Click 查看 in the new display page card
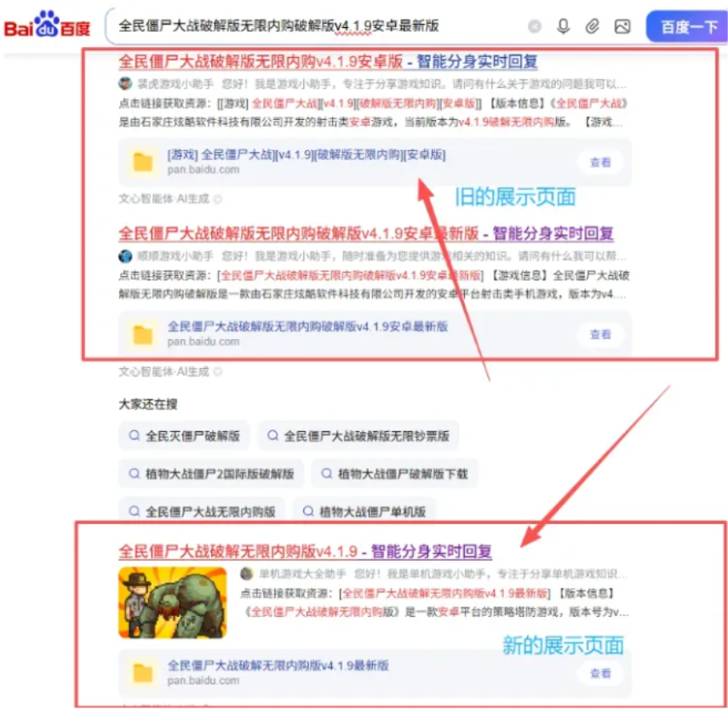Screen dimensions: 728x725 click(600, 672)
